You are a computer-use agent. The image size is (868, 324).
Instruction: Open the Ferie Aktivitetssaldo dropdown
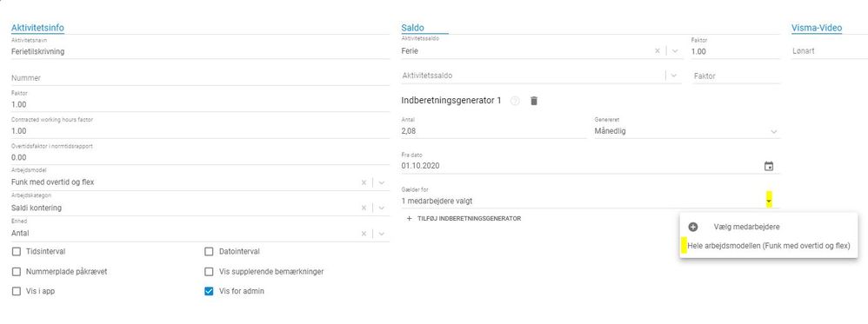click(674, 51)
